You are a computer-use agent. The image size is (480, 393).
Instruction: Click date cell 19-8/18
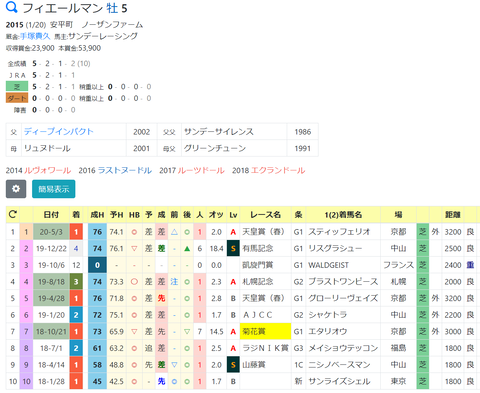click(51, 282)
